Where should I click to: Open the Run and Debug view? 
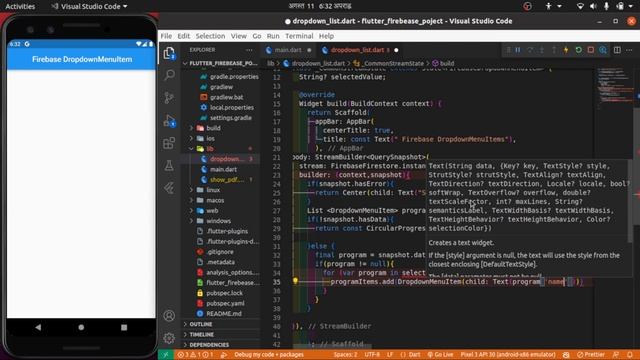tap(169, 120)
